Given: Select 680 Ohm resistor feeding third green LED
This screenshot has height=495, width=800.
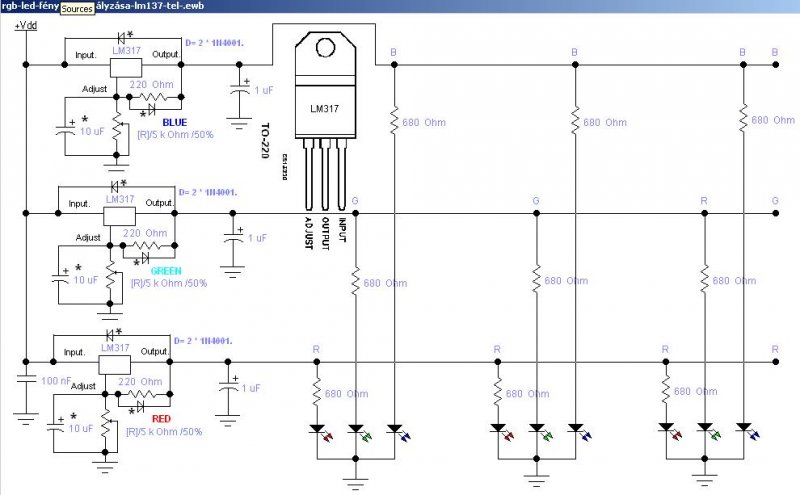Looking at the screenshot, I should coord(705,279).
